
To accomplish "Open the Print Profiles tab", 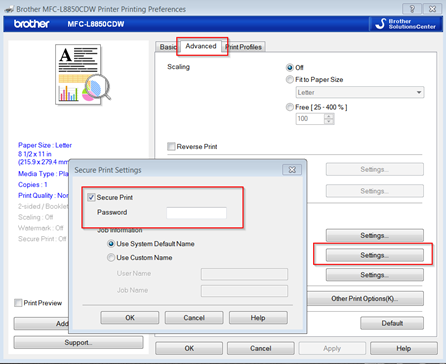I will (x=244, y=47).
